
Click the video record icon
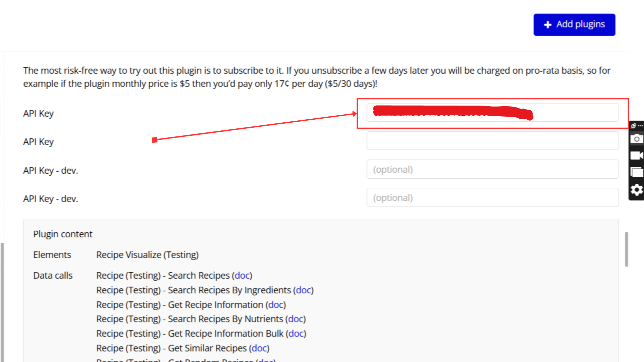pyautogui.click(x=636, y=156)
